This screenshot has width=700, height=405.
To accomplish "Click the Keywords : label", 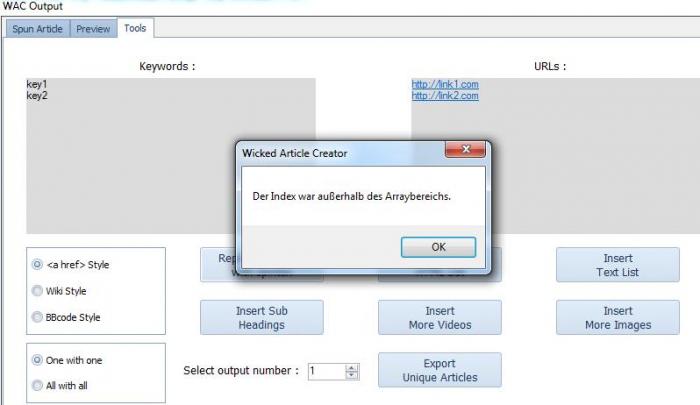I will click(x=167, y=66).
